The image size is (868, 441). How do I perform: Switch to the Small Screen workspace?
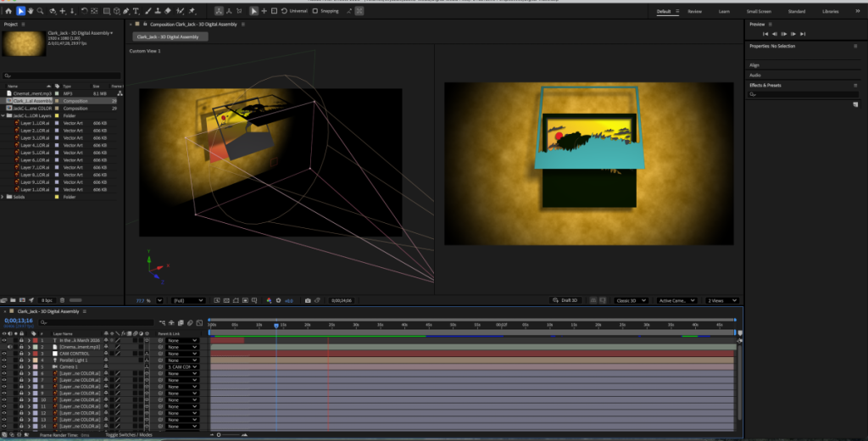tap(759, 11)
